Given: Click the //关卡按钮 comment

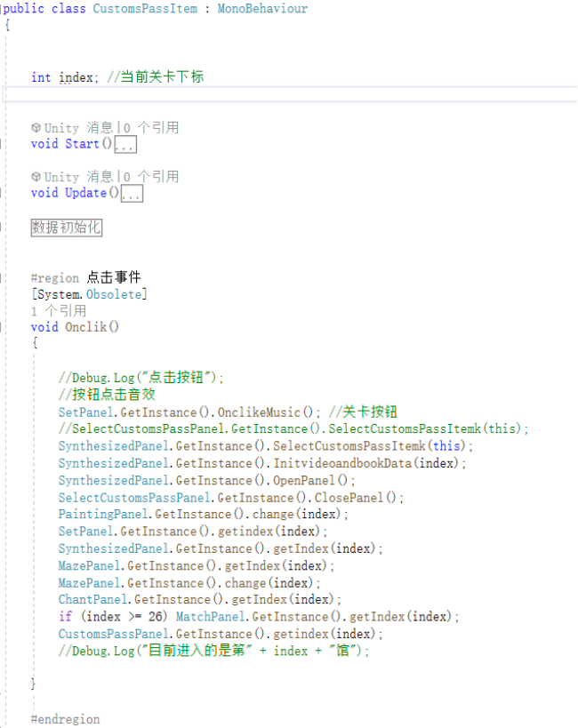Looking at the screenshot, I should [363, 412].
